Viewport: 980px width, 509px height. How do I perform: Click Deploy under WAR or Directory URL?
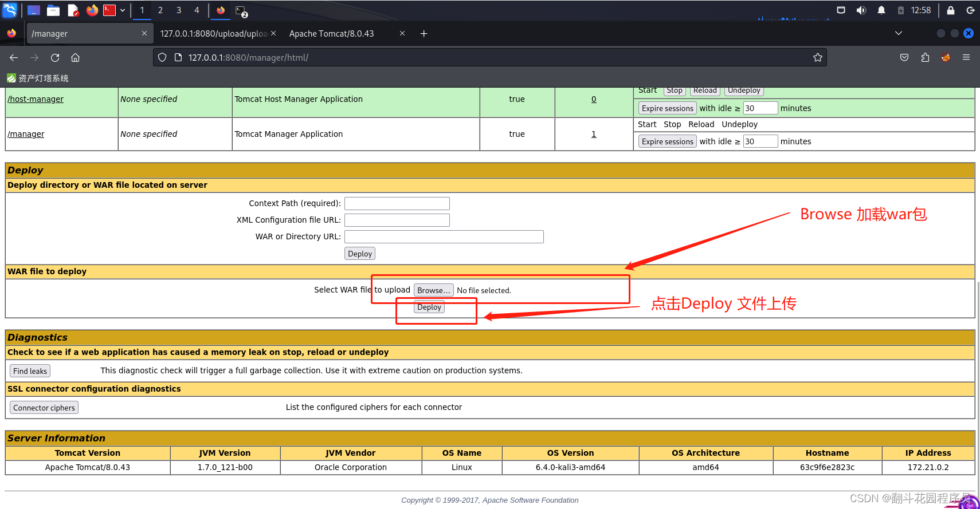360,254
